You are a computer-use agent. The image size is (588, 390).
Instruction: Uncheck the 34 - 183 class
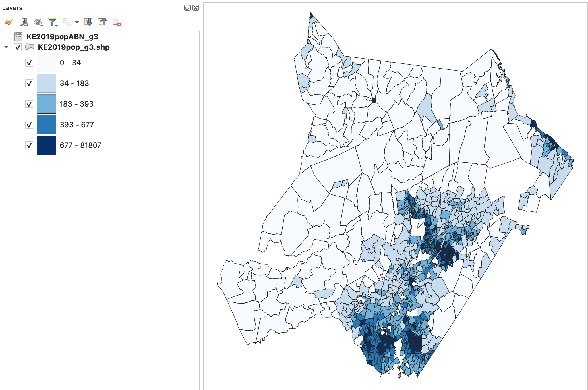pos(29,83)
